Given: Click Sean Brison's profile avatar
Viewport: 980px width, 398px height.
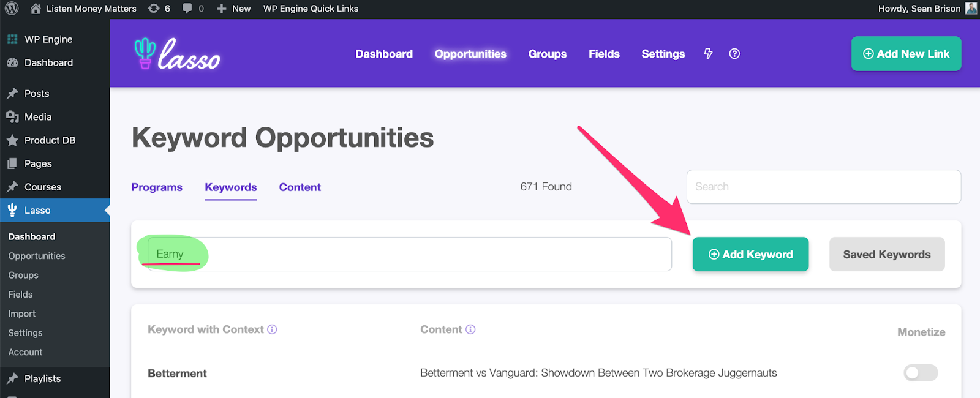Looking at the screenshot, I should (971, 9).
